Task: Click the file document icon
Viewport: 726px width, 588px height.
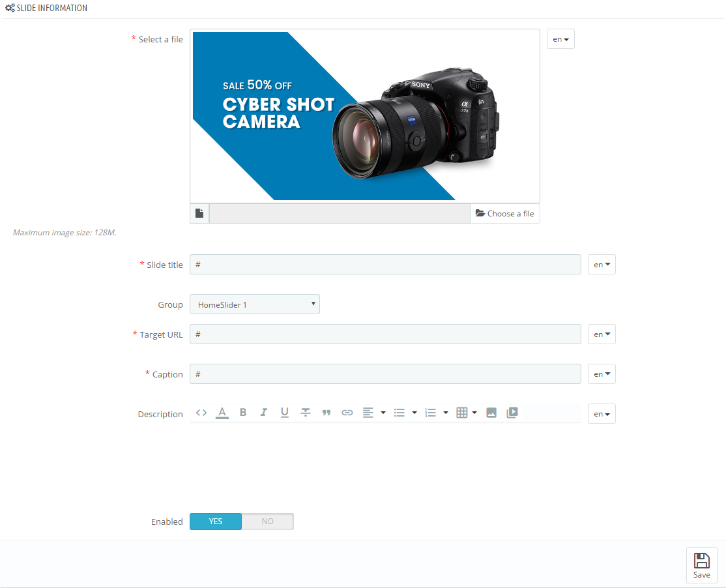Action: pos(199,213)
